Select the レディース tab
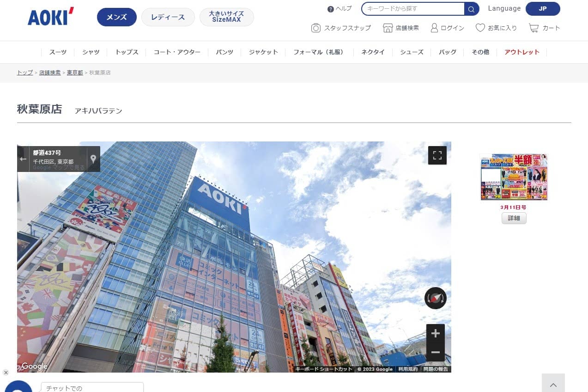This screenshot has height=392, width=588. coord(168,17)
